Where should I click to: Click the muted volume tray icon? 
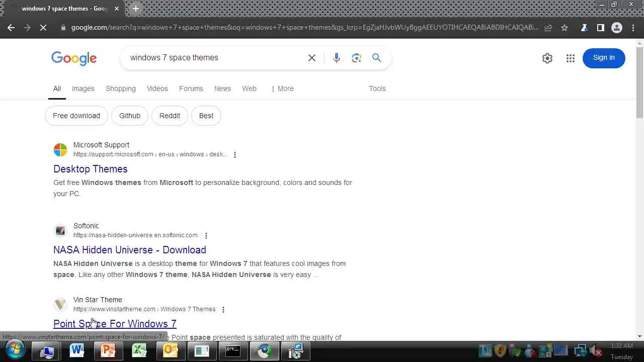(596, 351)
